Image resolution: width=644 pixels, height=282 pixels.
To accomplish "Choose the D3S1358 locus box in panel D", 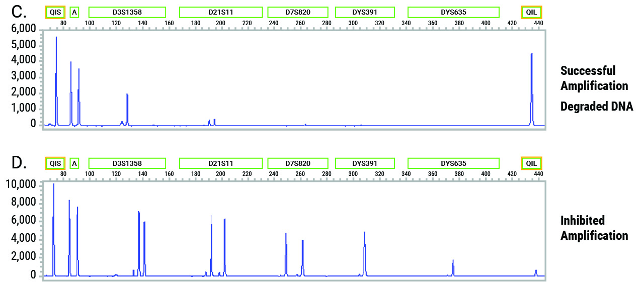I will tap(127, 163).
